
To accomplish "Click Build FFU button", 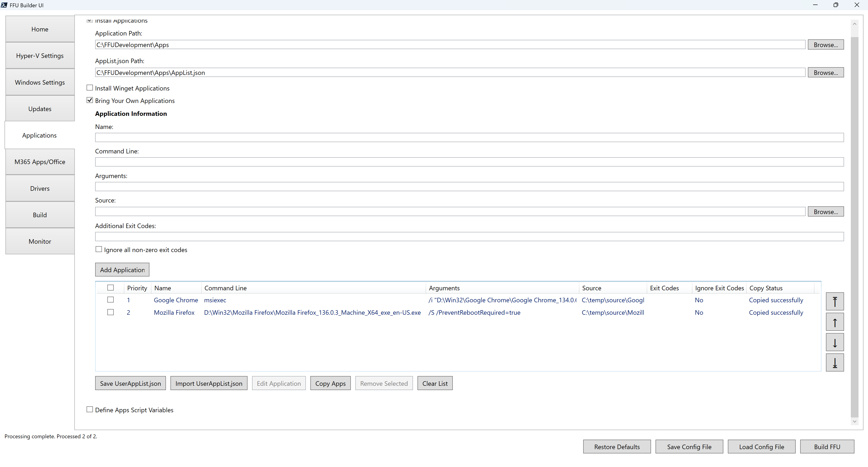I will [x=827, y=446].
